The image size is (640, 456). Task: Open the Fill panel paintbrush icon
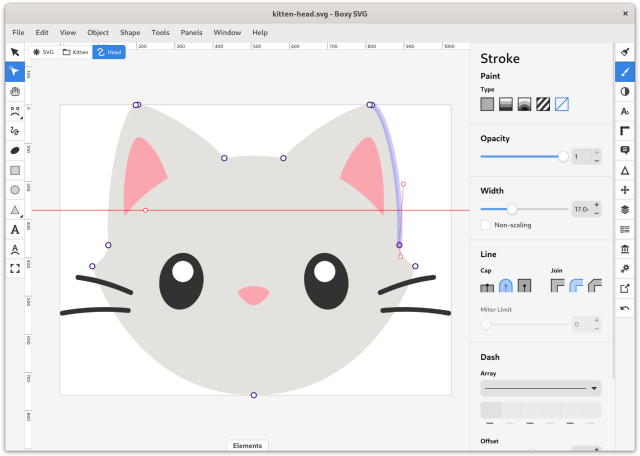(x=625, y=52)
